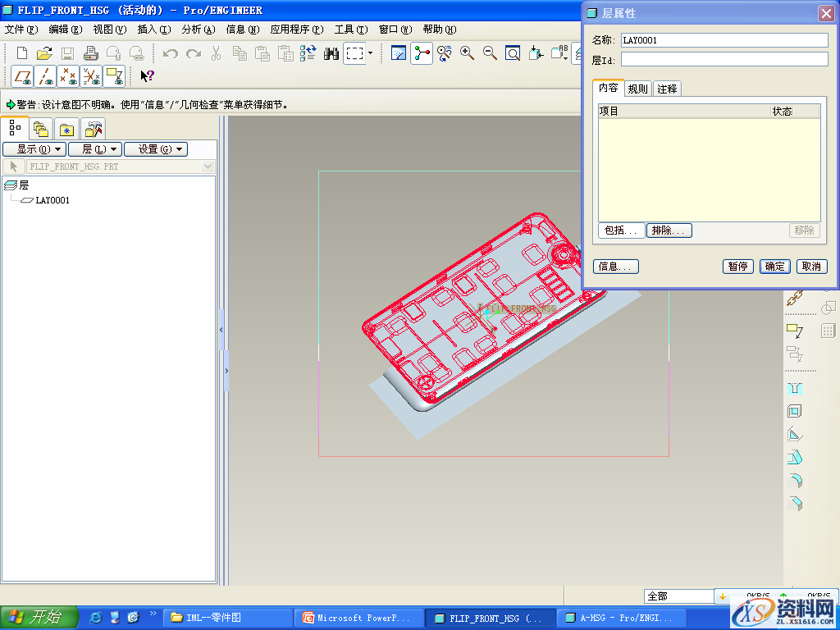Click the 包括... button
The width and height of the screenshot is (840, 630).
pyautogui.click(x=621, y=231)
